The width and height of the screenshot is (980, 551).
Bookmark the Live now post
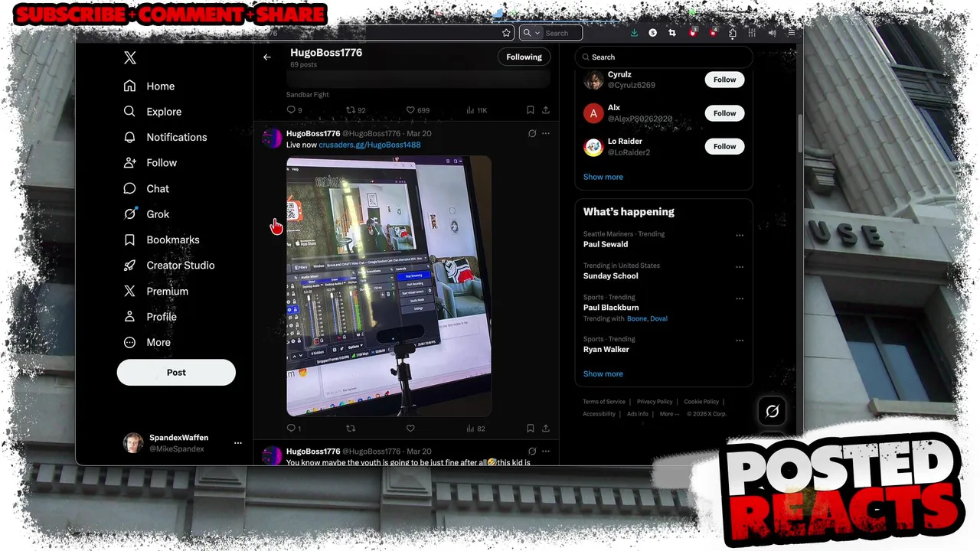tap(530, 429)
